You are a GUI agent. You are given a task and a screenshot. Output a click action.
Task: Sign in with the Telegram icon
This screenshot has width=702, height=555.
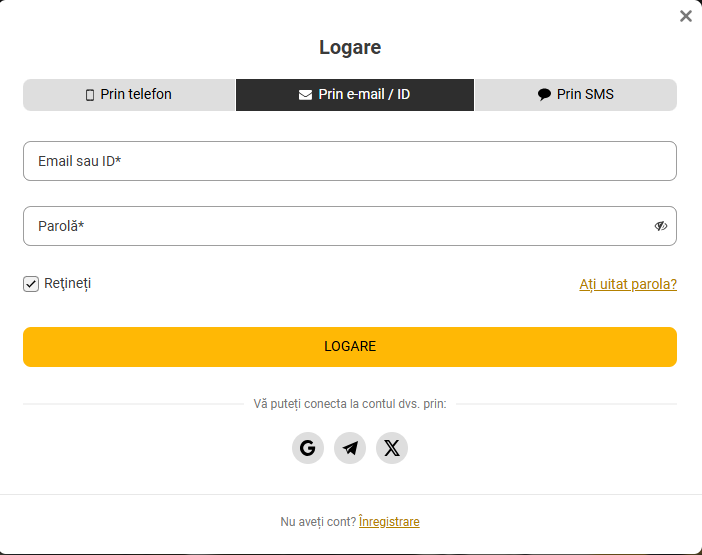coord(350,448)
